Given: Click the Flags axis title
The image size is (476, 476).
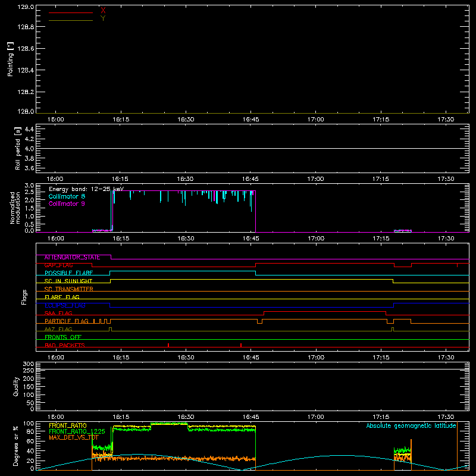Looking at the screenshot, I should point(24,297).
